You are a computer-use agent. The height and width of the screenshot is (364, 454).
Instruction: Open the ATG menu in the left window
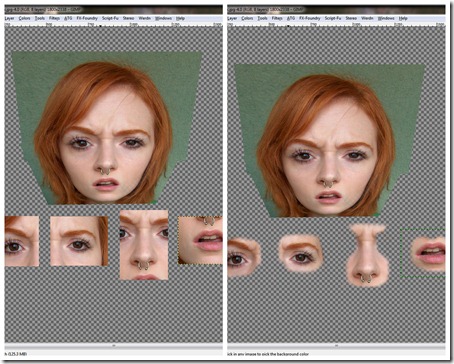click(68, 18)
